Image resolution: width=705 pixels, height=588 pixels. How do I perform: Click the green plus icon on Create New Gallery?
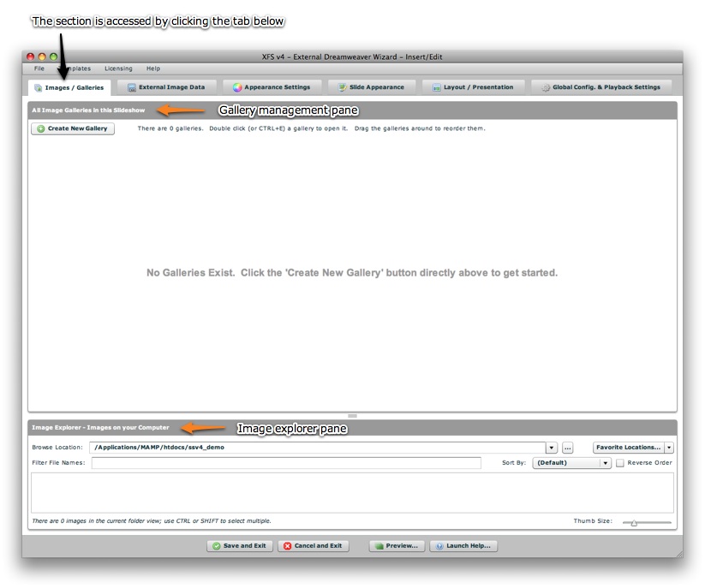[x=41, y=129]
